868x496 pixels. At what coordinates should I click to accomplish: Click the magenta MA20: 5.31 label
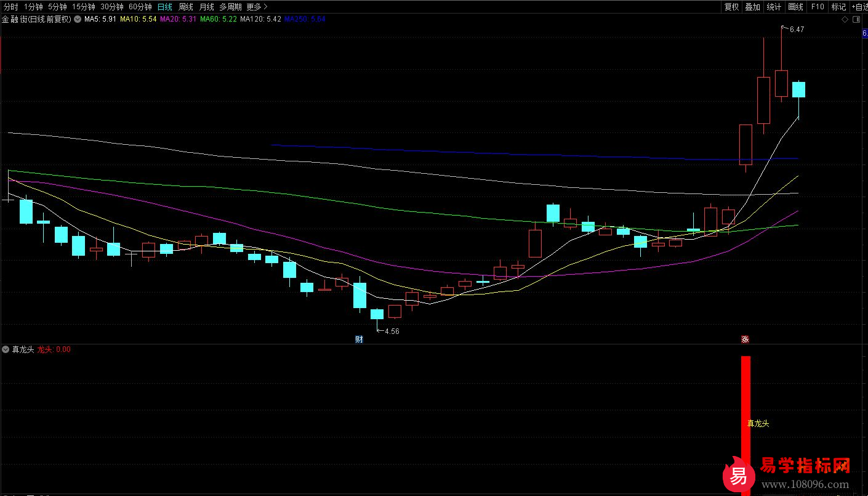tap(179, 19)
